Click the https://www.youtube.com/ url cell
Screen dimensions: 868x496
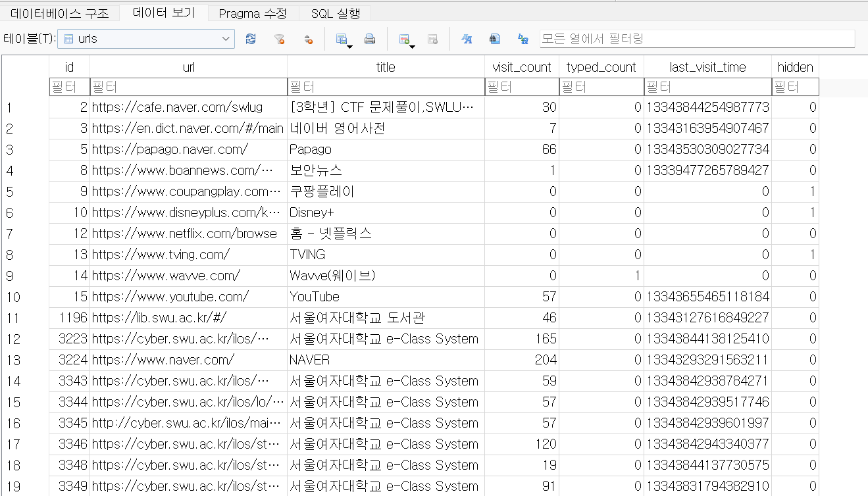point(188,297)
